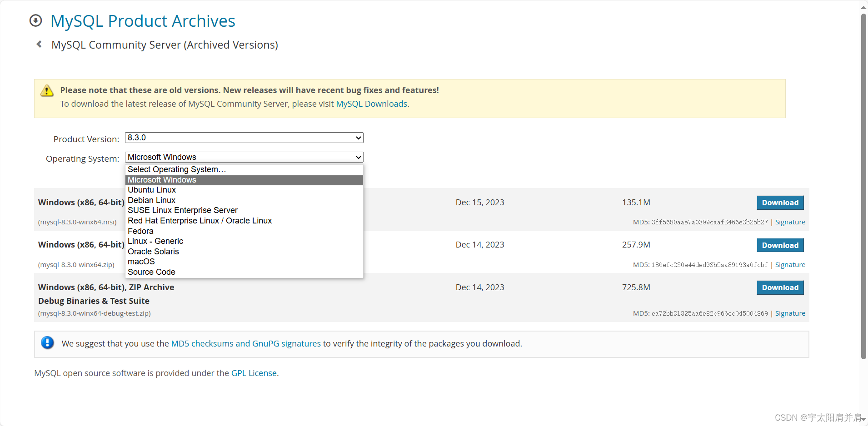Open MD5 checksums and GnuPG signatures link
Screen dimensions: 868x426
coord(246,344)
